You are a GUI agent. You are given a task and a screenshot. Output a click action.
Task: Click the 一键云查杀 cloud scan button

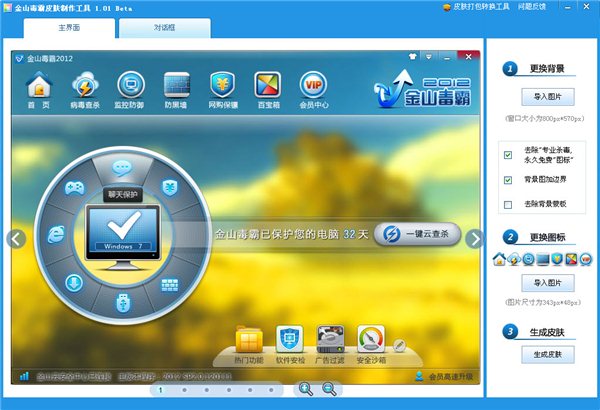click(x=417, y=234)
